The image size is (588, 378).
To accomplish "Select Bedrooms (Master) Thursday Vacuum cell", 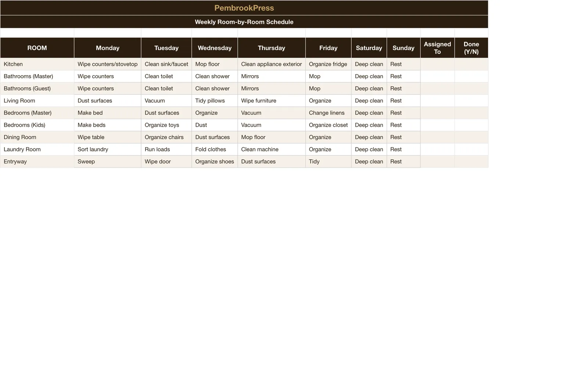I will [x=272, y=112].
